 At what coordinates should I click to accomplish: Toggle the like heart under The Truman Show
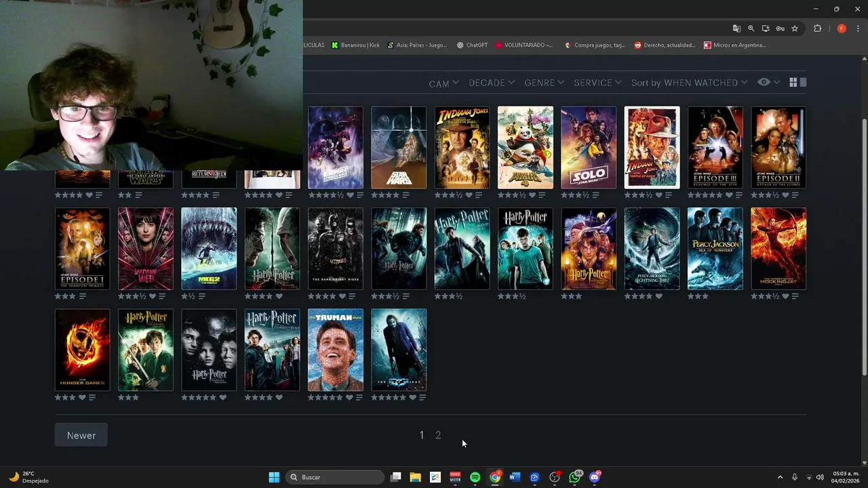pos(349,398)
